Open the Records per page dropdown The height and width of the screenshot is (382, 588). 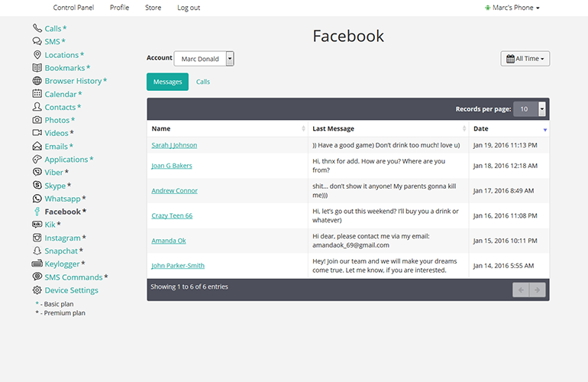pyautogui.click(x=529, y=108)
